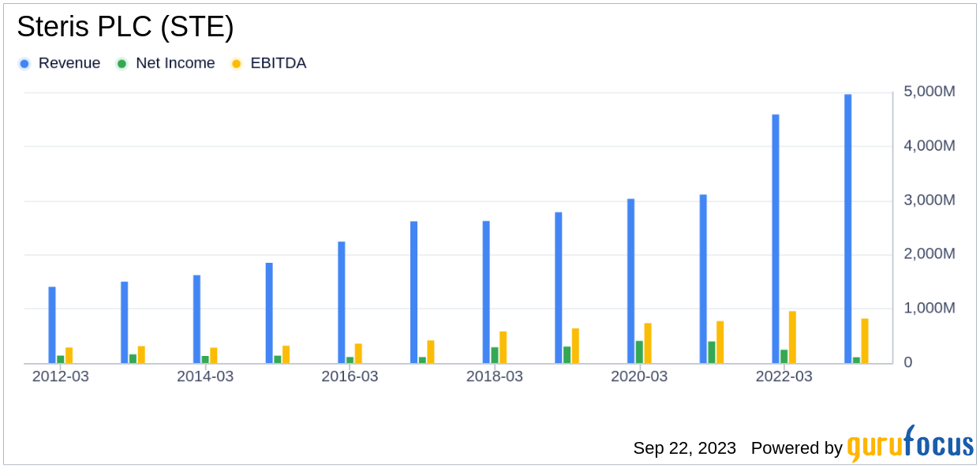
Task: Select the green Net Income bar for 2012-03
Action: pyautogui.click(x=61, y=359)
